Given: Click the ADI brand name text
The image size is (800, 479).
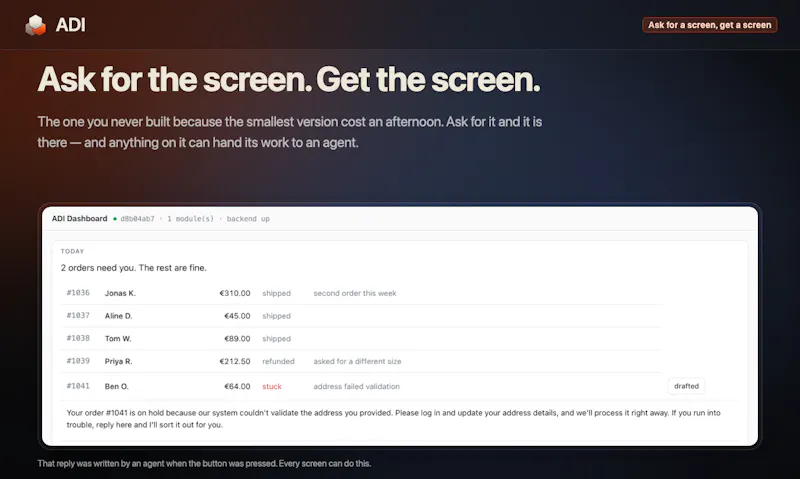Looking at the screenshot, I should 70,25.
